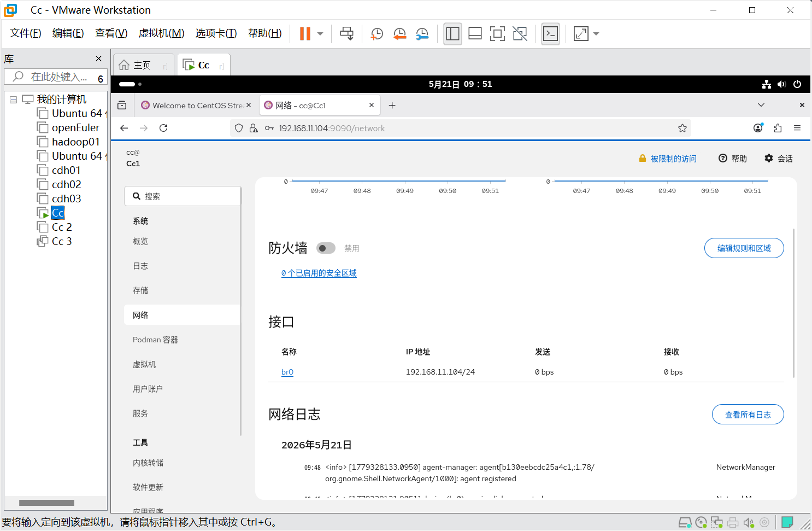Take a snapshot of the VM
This screenshot has height=531, width=812.
click(x=377, y=34)
